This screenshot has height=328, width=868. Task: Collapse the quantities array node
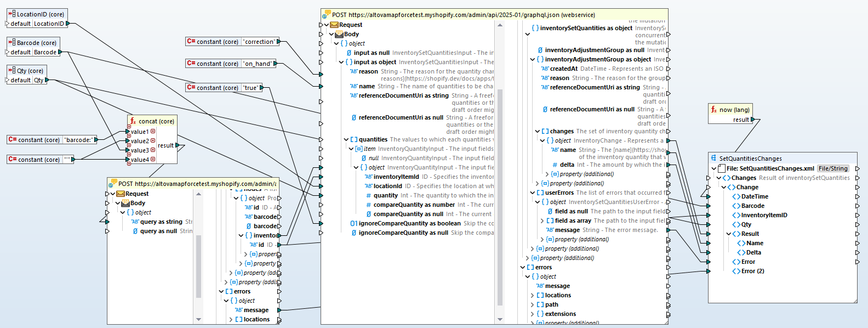click(x=346, y=139)
